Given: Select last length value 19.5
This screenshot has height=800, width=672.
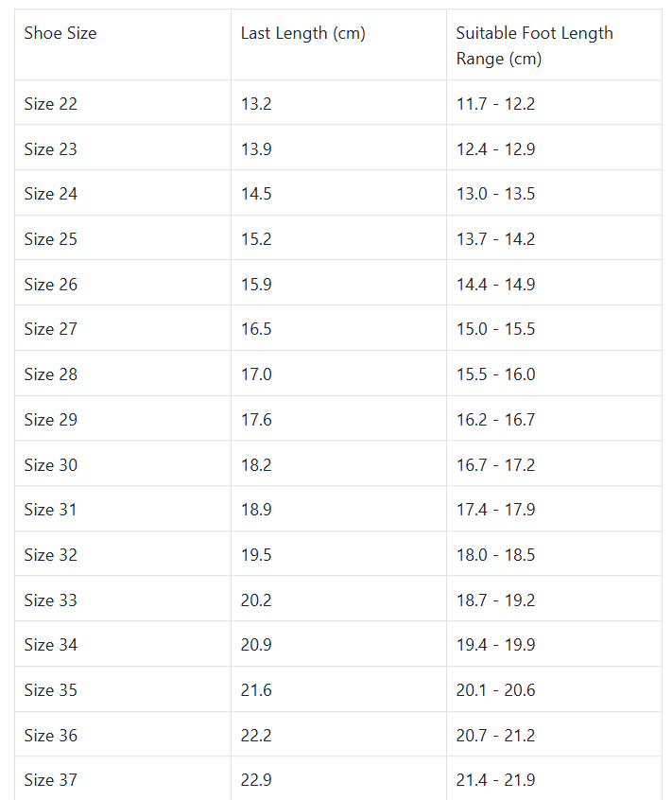Looking at the screenshot, I should click(x=256, y=555).
